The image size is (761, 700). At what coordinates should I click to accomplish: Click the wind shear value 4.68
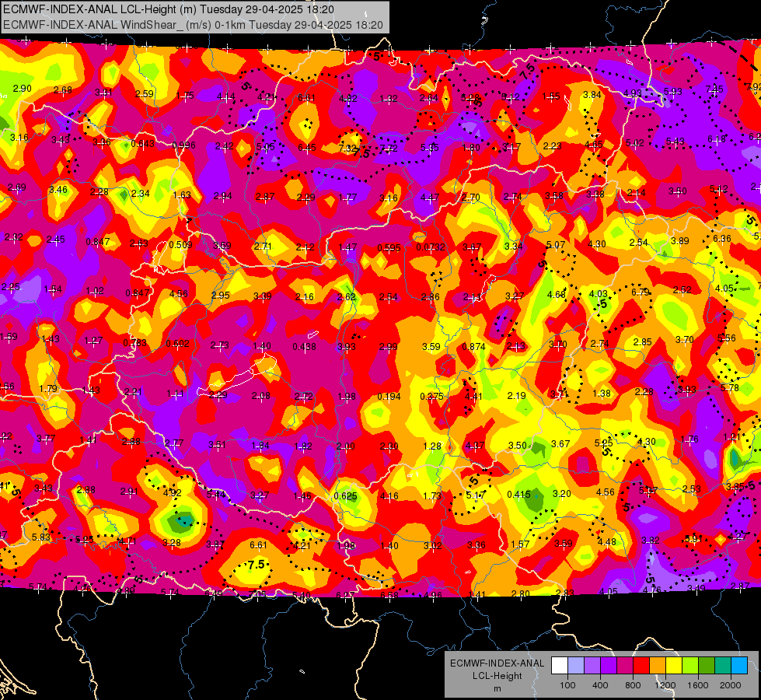pos(557,294)
